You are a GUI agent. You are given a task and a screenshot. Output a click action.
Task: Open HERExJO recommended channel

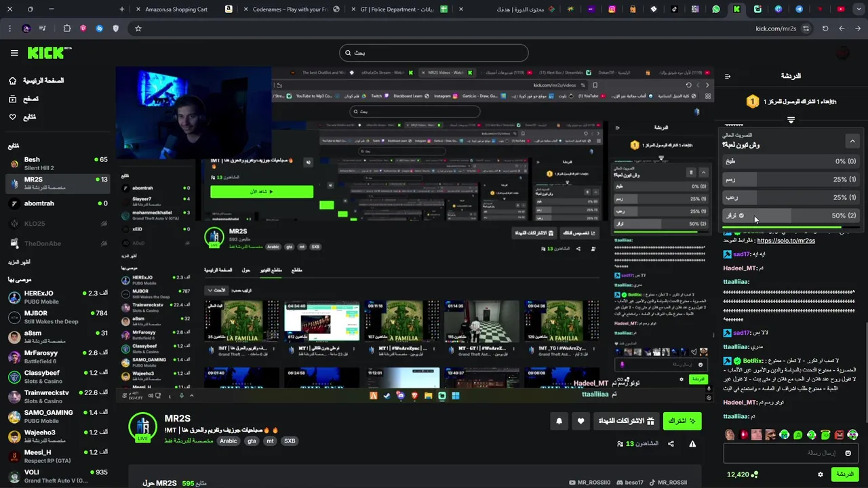click(58, 297)
